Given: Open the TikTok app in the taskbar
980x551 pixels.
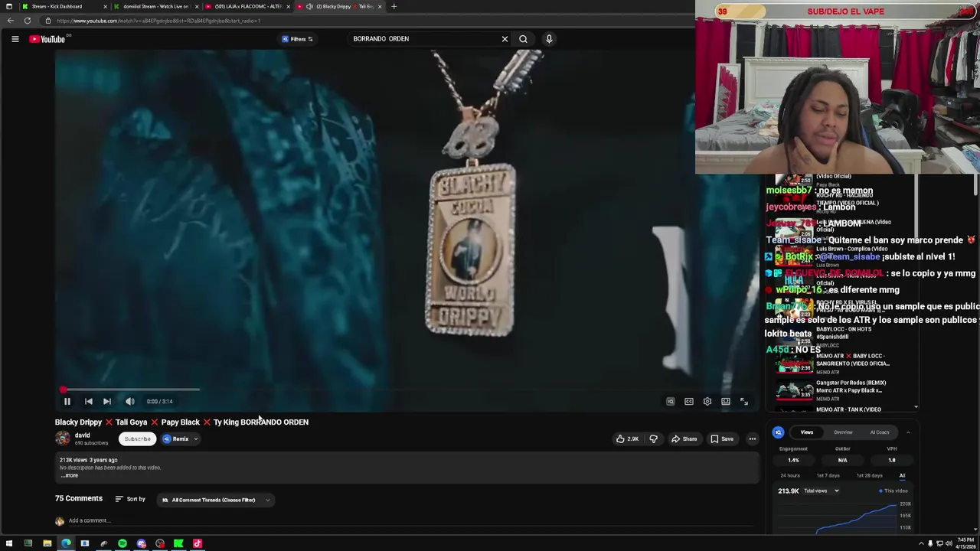Looking at the screenshot, I should tap(198, 543).
